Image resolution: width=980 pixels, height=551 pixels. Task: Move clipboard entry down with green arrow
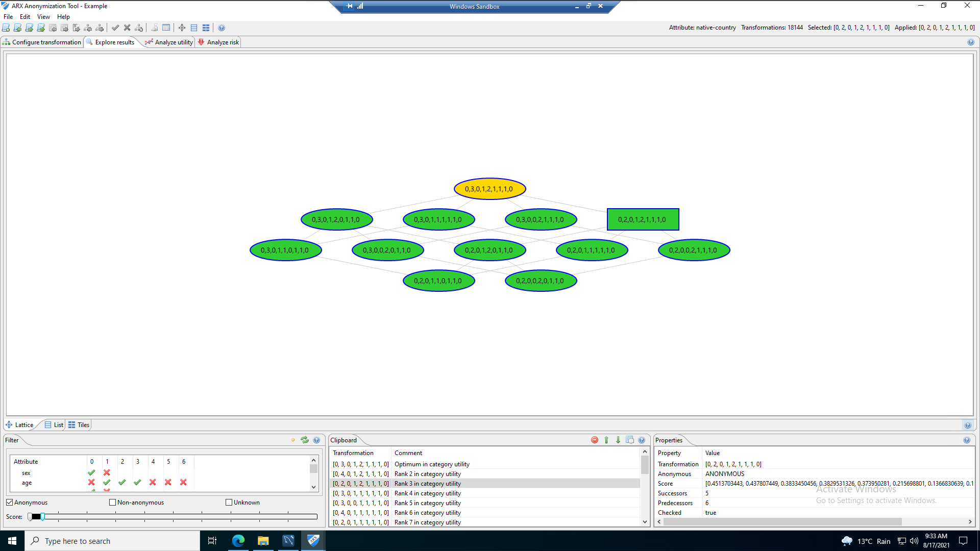618,440
